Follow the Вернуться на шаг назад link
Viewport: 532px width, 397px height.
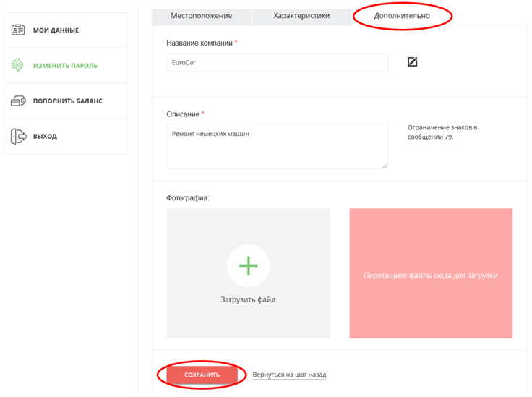[289, 375]
